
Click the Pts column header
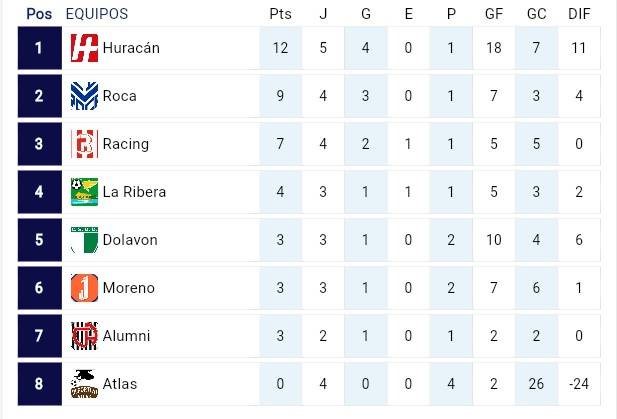coord(280,14)
